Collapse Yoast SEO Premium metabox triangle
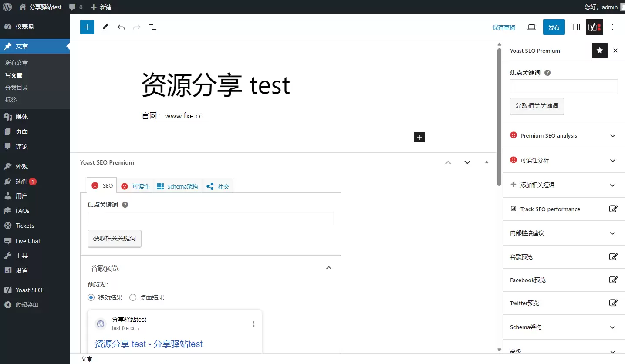 pos(486,162)
